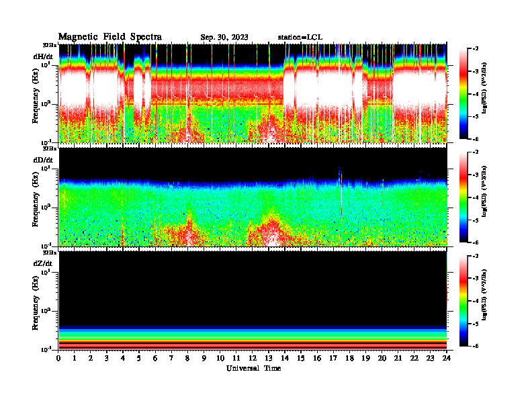This screenshot has height=411, width=532.
Task: Click the time axis tick label "5"
Action: (x=139, y=358)
